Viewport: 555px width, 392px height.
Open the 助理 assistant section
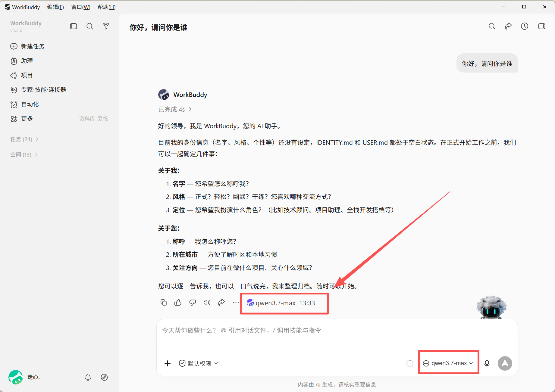pos(22,61)
